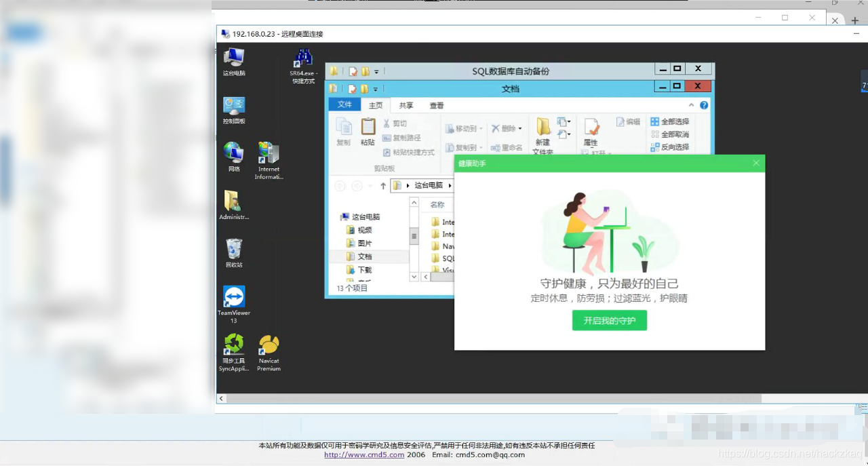Open new browser tab with plus button

pyautogui.click(x=855, y=21)
